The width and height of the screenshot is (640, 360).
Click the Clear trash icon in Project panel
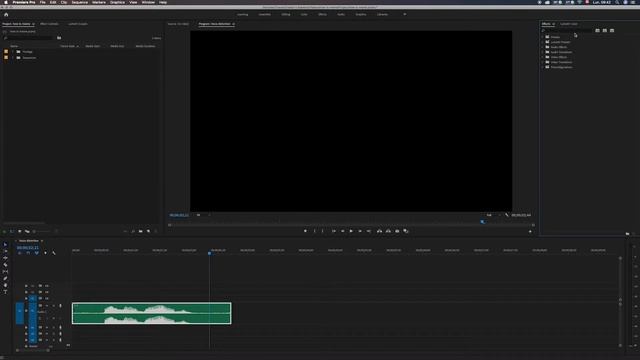(156, 231)
